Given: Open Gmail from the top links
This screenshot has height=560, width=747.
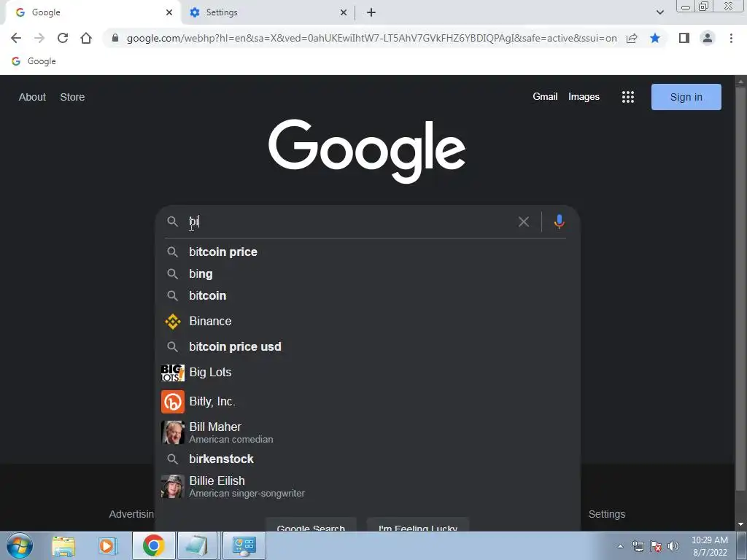Looking at the screenshot, I should (545, 97).
